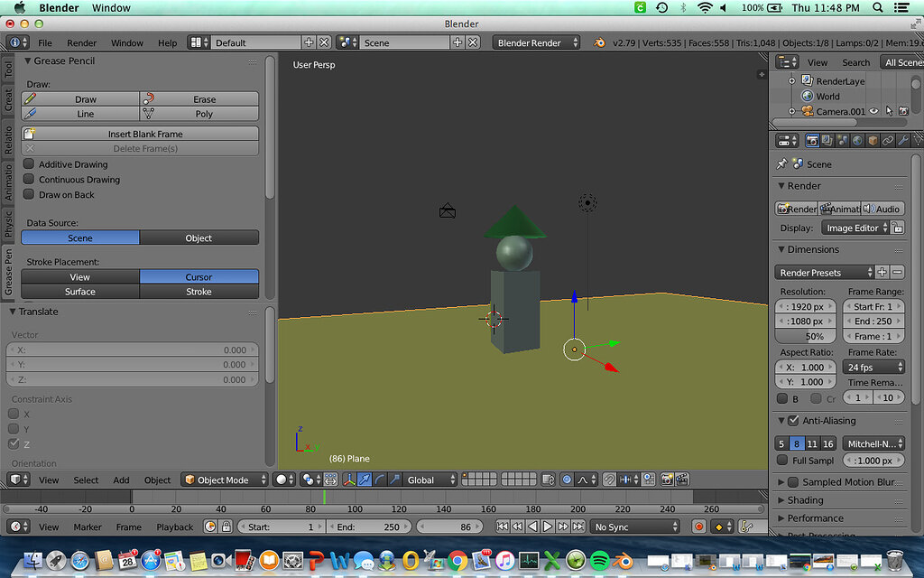Open the Blender Render engine dropdown
Image resolution: width=924 pixels, height=578 pixels.
[536, 42]
